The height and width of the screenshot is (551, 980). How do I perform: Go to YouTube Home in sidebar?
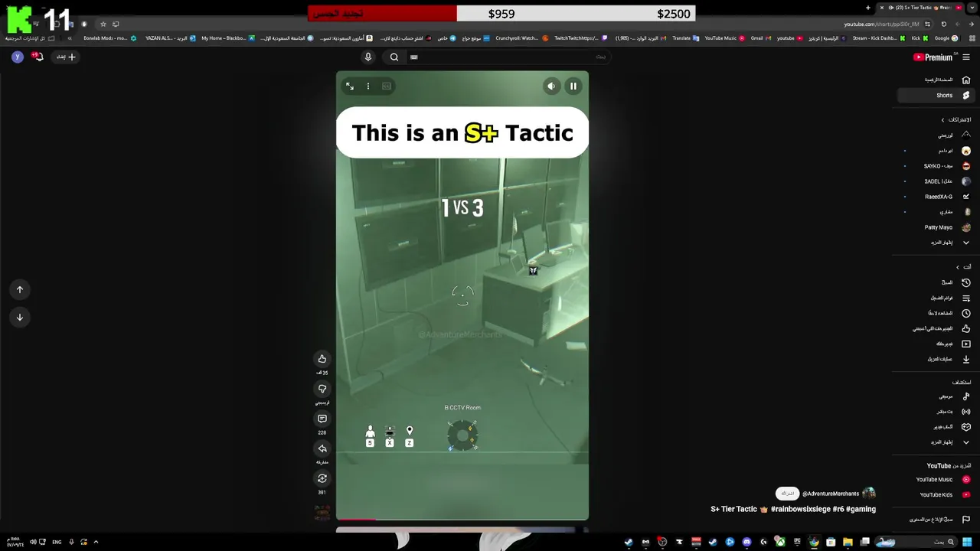938,80
